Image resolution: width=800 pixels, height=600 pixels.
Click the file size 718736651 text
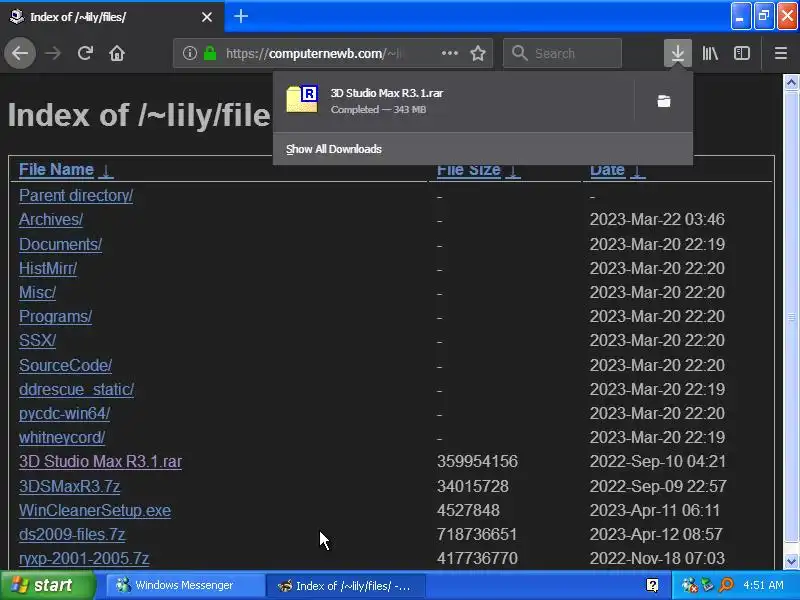(477, 534)
